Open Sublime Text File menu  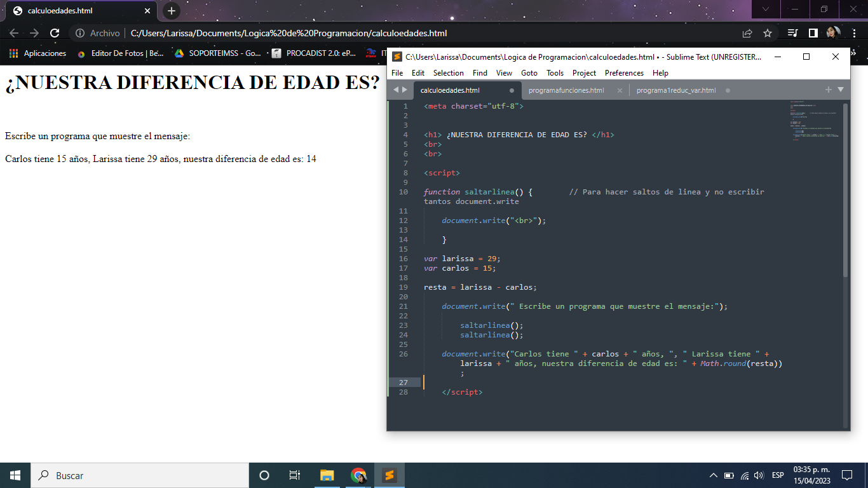point(397,73)
